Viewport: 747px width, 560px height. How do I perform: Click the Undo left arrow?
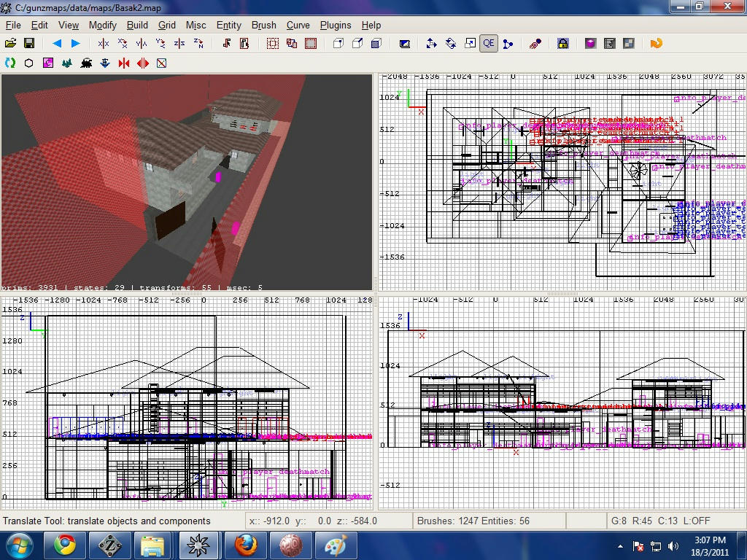click(57, 44)
